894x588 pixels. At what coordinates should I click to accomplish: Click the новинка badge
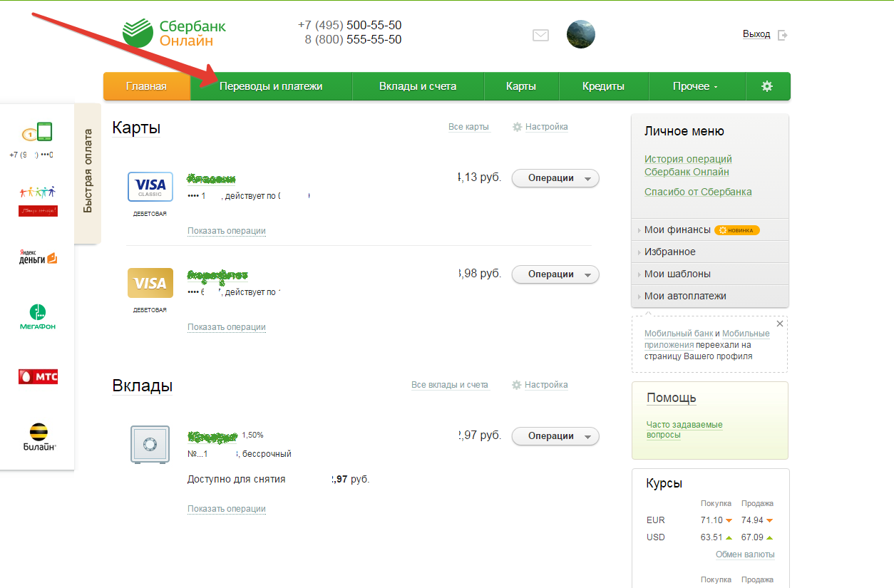(737, 230)
